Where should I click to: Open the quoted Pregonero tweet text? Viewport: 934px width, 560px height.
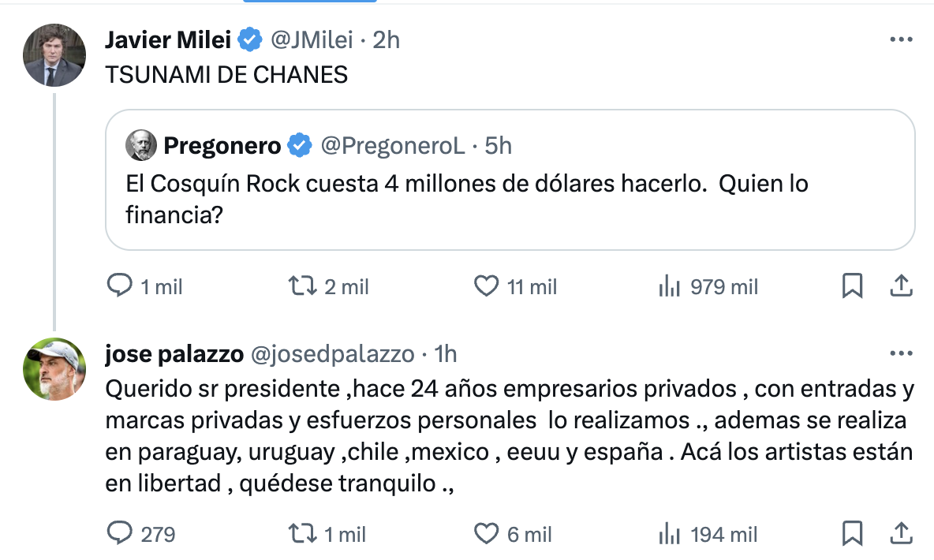tap(467, 199)
